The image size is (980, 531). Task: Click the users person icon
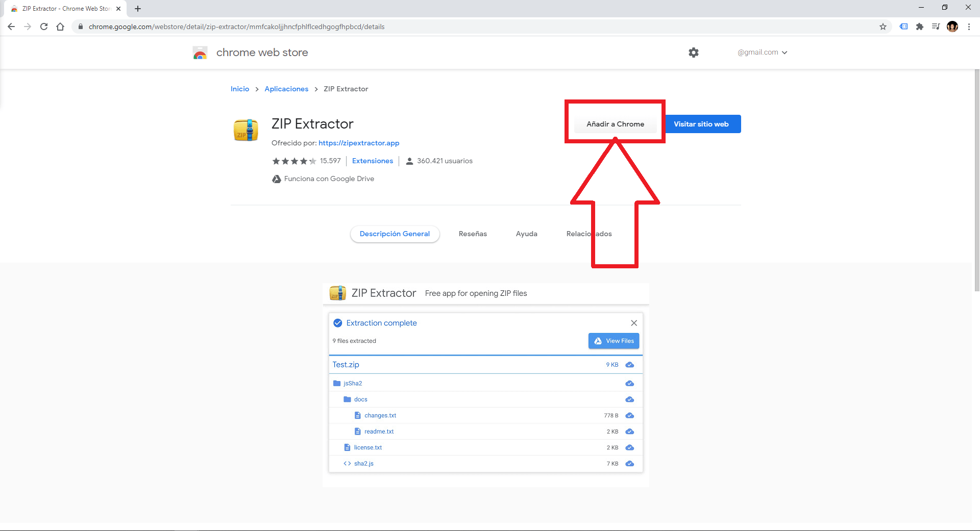[x=409, y=161]
